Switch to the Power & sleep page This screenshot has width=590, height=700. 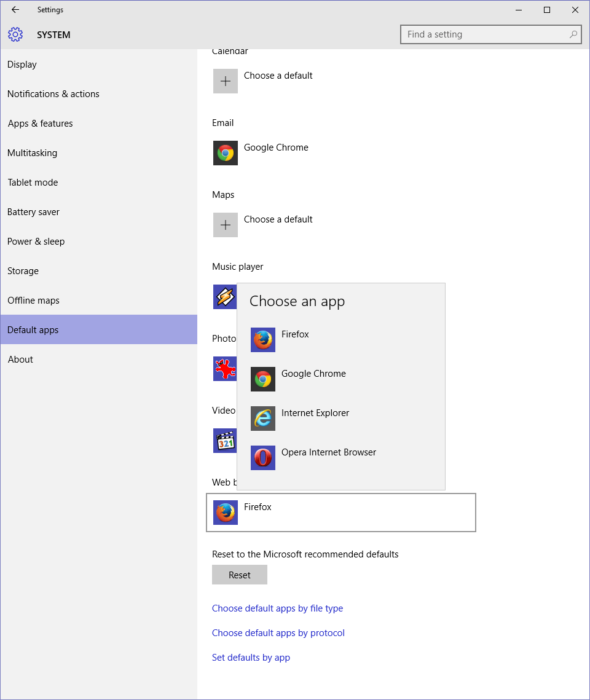[x=36, y=242]
